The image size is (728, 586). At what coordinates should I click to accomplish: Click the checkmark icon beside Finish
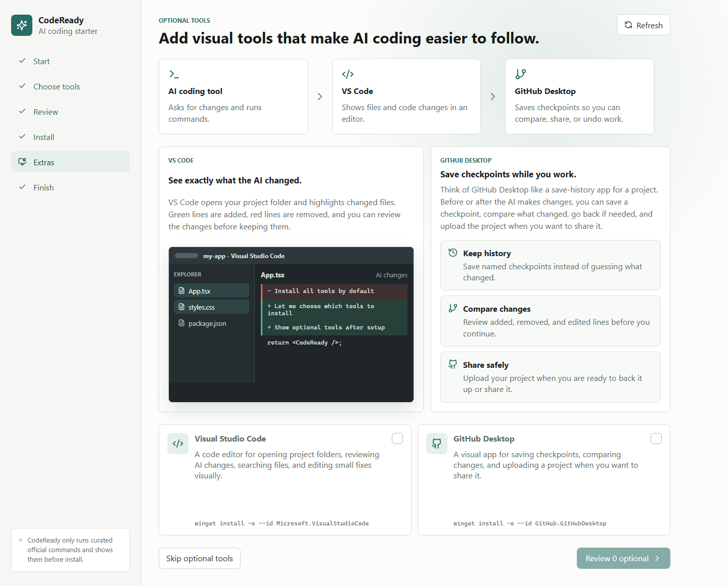click(22, 187)
